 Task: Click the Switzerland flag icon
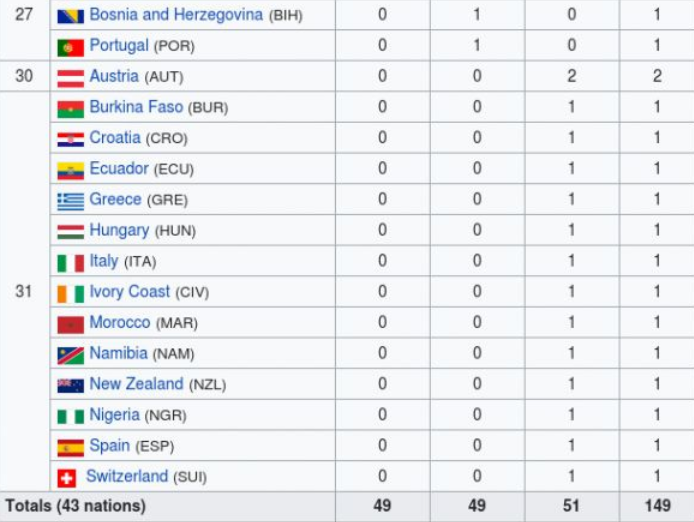click(67, 478)
